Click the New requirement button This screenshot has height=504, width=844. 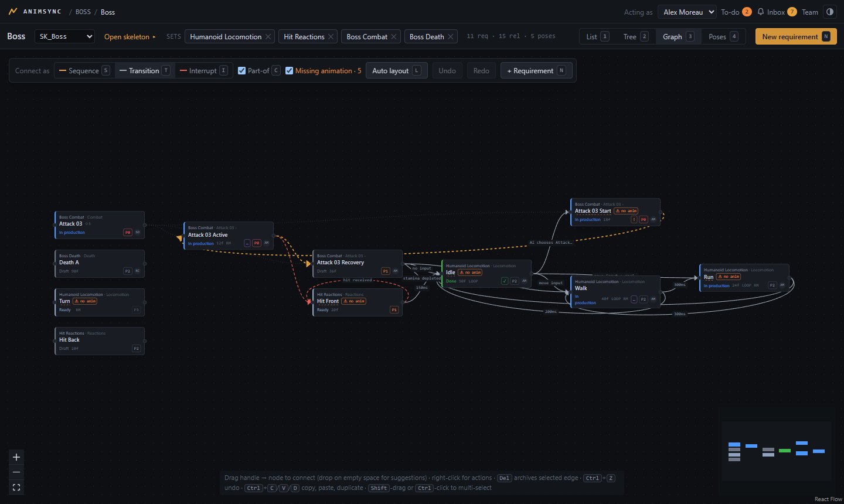click(796, 36)
